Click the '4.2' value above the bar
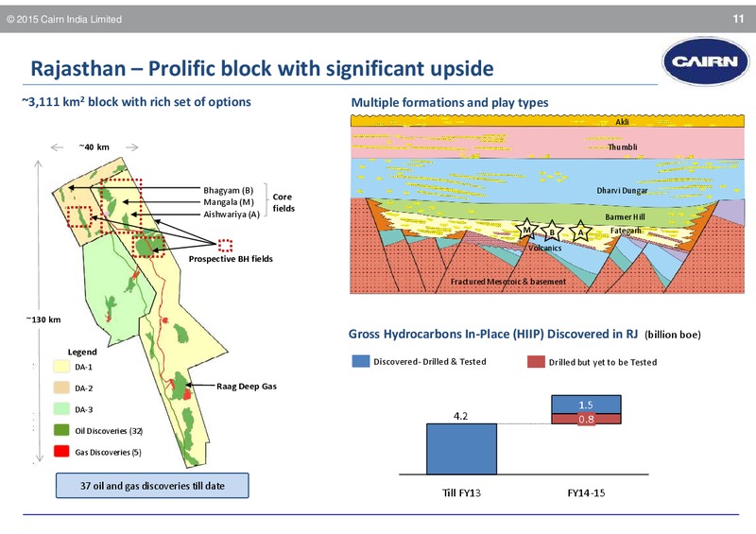Image resolution: width=756 pixels, height=534 pixels. [461, 416]
